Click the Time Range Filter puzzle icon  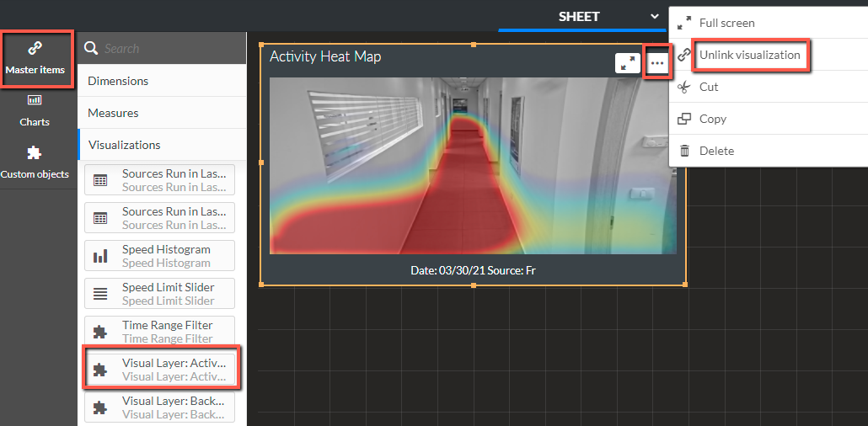pyautogui.click(x=100, y=332)
